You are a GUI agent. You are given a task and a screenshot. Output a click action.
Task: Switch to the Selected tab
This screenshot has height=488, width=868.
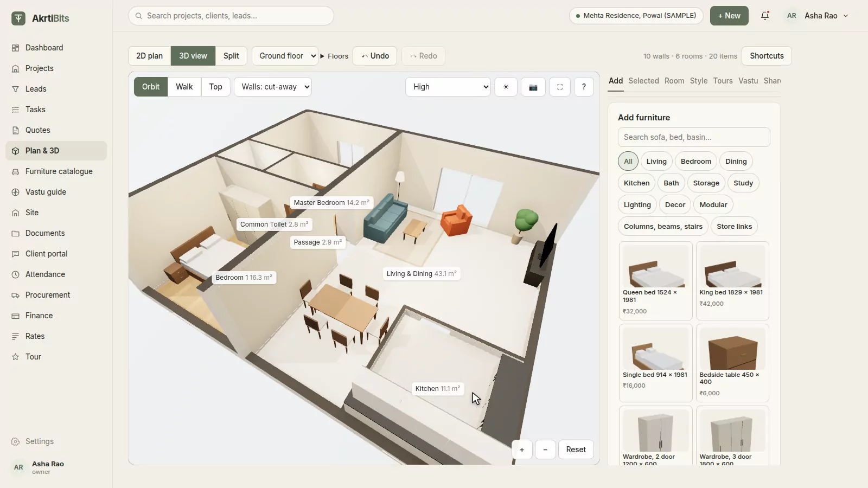643,81
